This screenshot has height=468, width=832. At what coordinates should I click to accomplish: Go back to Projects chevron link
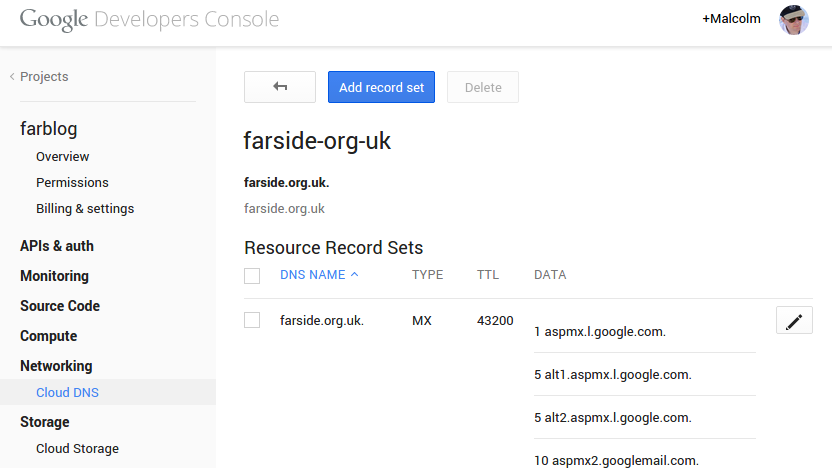[39, 76]
